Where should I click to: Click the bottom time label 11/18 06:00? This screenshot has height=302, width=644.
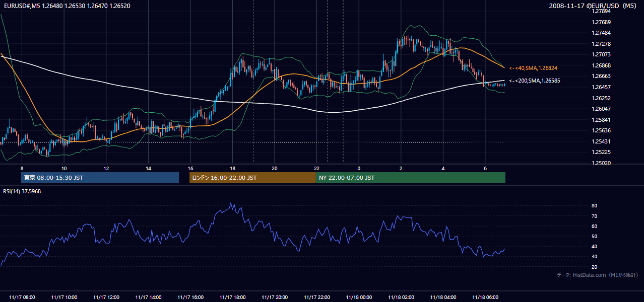coord(485,297)
